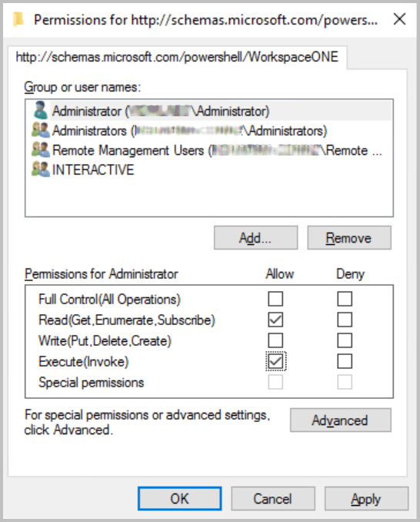This screenshot has width=420, height=522.
Task: Check Deny for Read permission
Action: click(x=345, y=320)
